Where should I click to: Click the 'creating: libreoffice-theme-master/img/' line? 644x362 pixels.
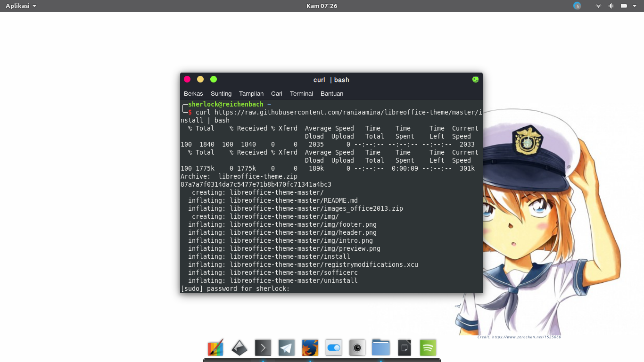265,216
